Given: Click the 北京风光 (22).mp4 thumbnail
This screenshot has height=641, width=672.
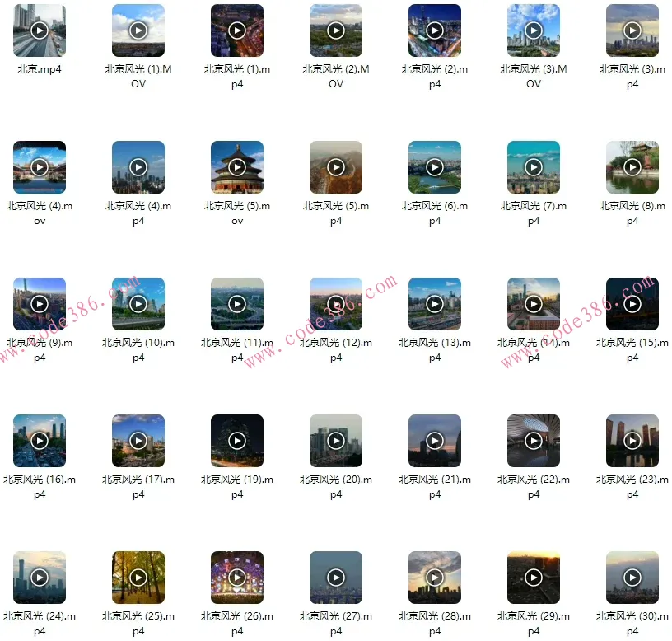Looking at the screenshot, I should pyautogui.click(x=534, y=441).
